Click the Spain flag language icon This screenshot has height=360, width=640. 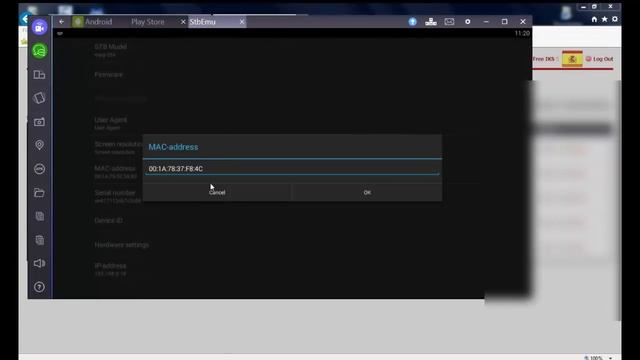point(572,59)
